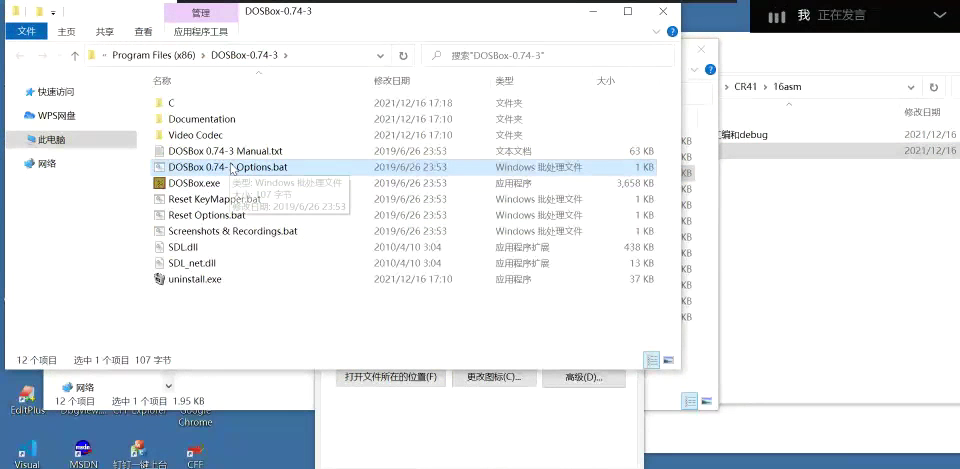Select 快速访问 in navigation pane

coord(55,92)
